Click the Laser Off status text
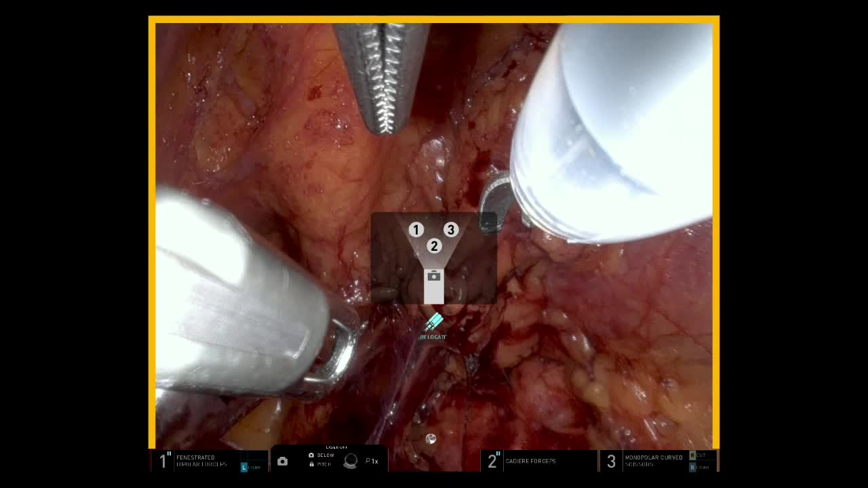Image resolution: width=868 pixels, height=488 pixels. tap(336, 447)
